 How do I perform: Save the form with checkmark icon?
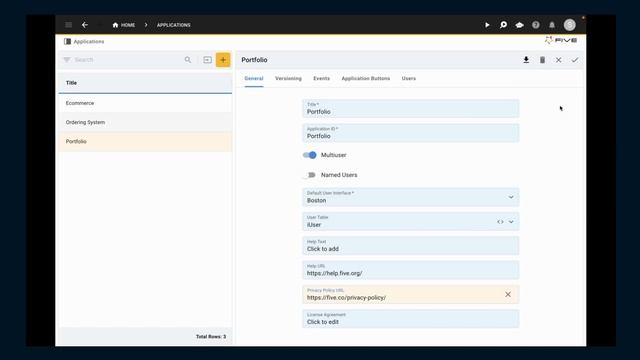[x=575, y=60]
